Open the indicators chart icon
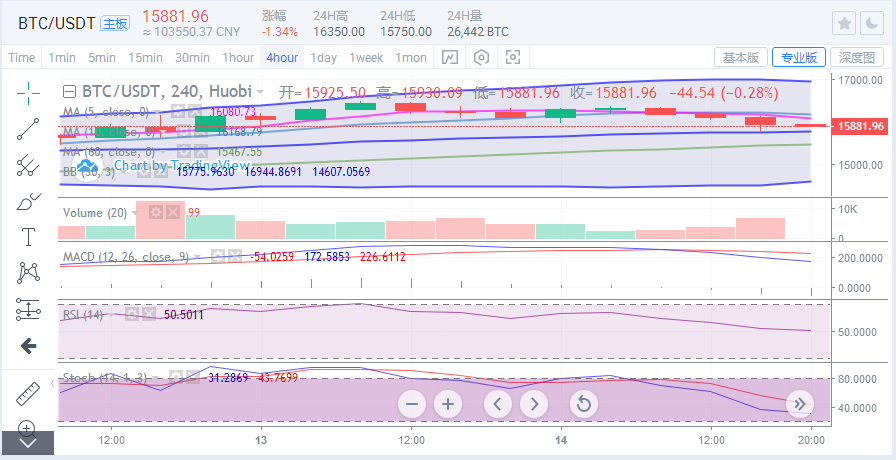The image size is (896, 460). click(x=450, y=57)
